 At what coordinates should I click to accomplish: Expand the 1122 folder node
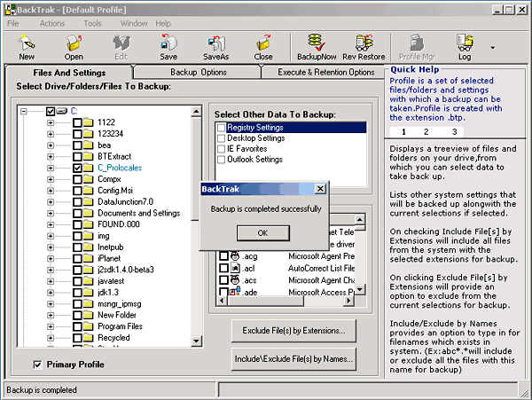[51, 122]
